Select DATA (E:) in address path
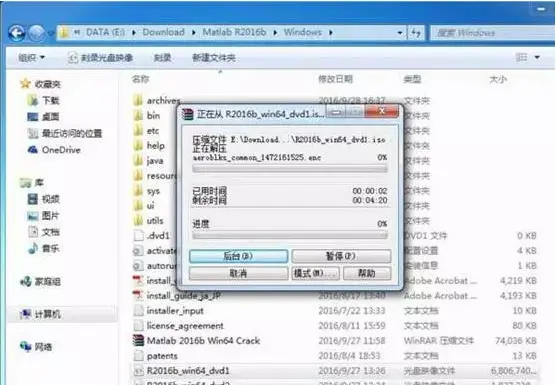Image resolution: width=556 pixels, height=385 pixels. pos(105,32)
